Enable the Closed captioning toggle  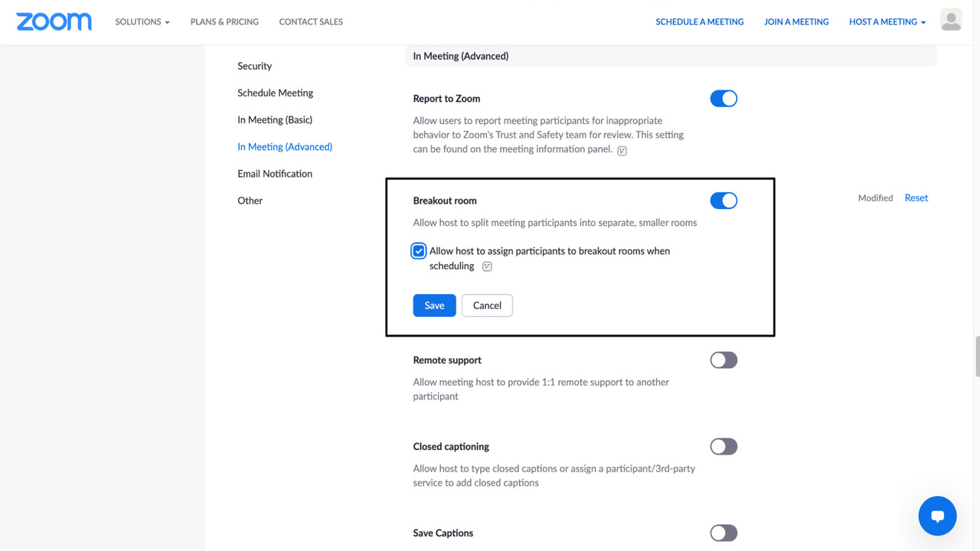point(724,447)
